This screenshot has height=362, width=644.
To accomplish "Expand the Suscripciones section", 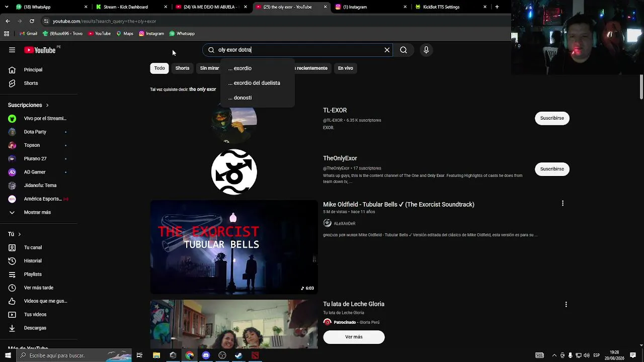I will (28, 105).
